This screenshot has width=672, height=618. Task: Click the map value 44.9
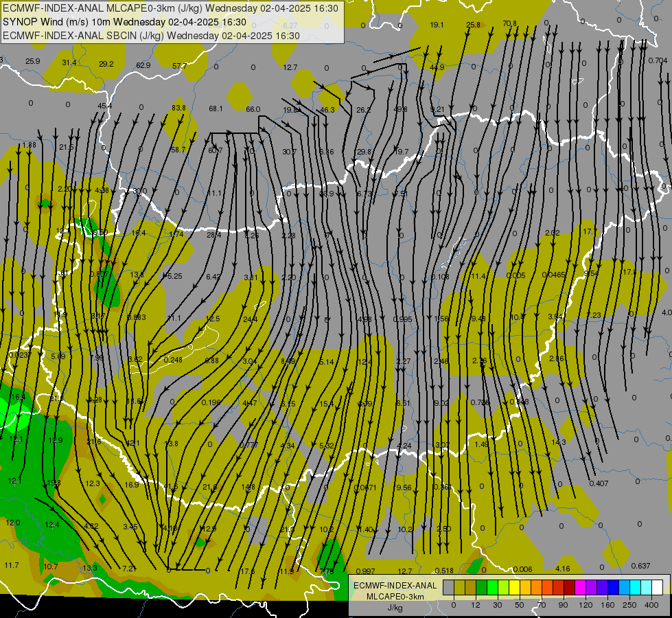point(437,67)
